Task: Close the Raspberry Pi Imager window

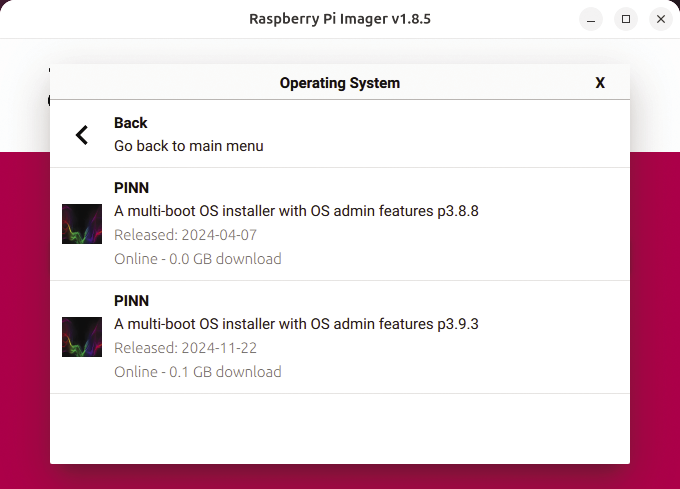Action: pos(660,19)
